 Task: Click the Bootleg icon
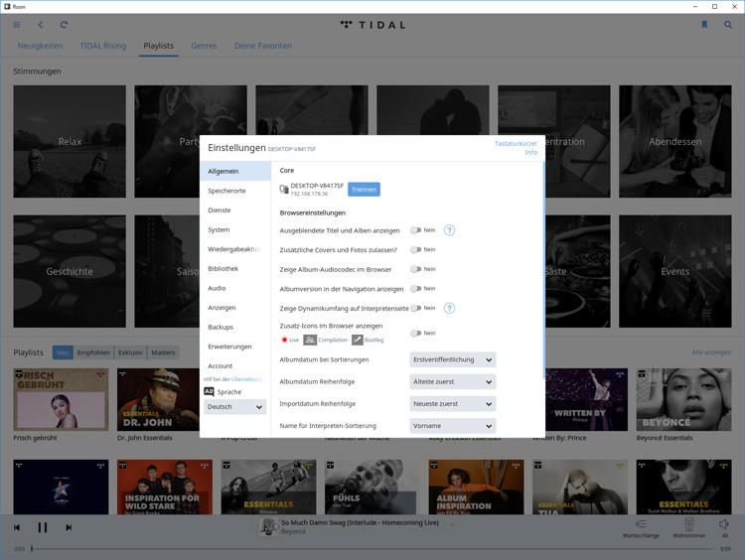click(x=358, y=340)
